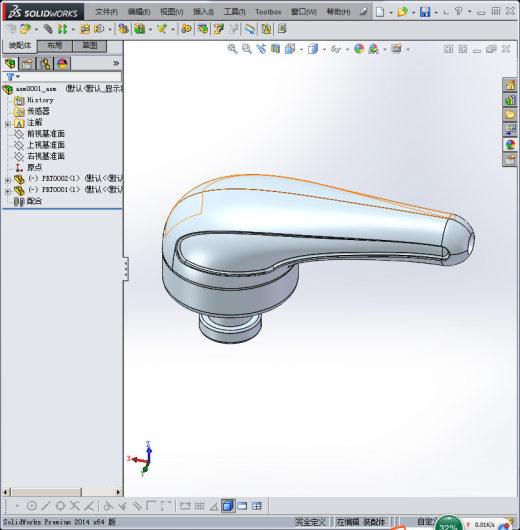Open the Open file dropdown arrow

coord(413,13)
